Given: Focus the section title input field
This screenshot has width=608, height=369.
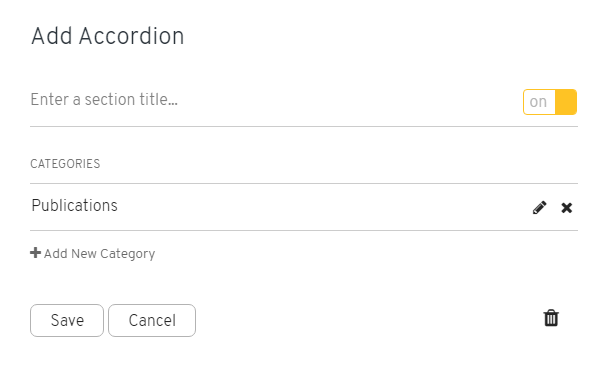Looking at the screenshot, I should pos(271,100).
